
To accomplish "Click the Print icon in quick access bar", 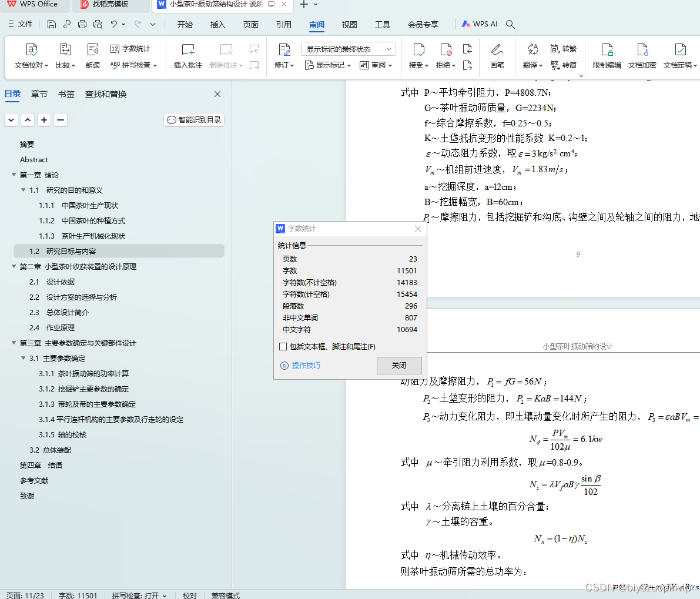I will pos(82,24).
